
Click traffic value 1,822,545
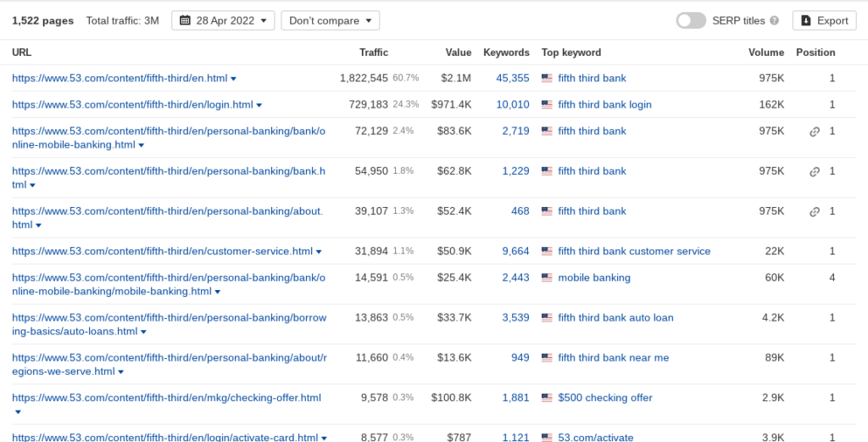click(364, 78)
